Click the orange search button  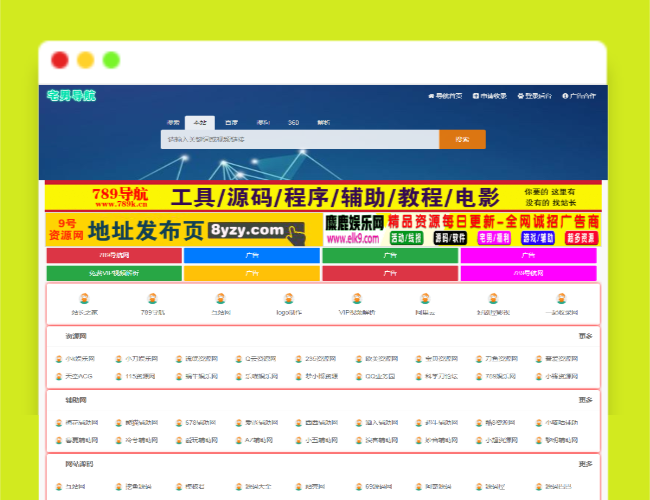463,139
